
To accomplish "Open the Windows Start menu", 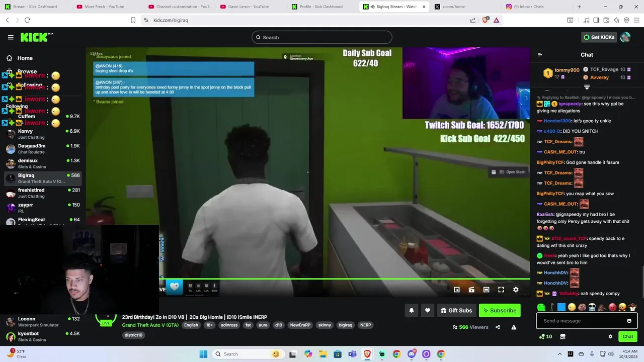I will pyautogui.click(x=203, y=354).
